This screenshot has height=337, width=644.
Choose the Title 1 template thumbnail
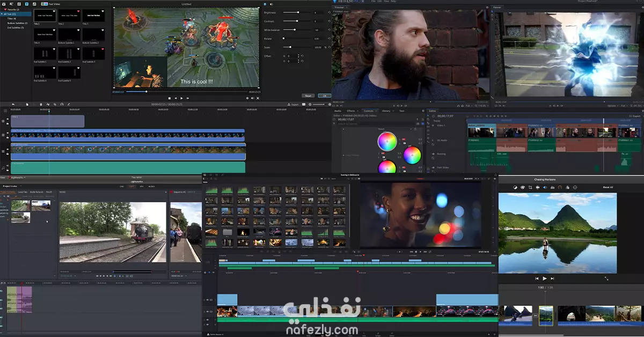(x=45, y=16)
